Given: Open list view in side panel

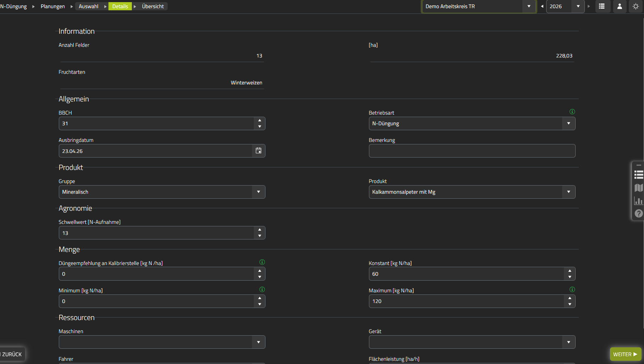Looking at the screenshot, I should coord(639,175).
